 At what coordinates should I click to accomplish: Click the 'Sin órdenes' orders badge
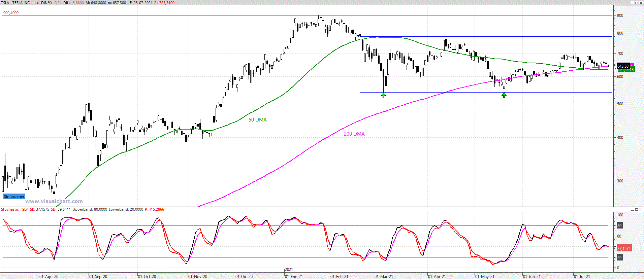[x=14, y=197]
